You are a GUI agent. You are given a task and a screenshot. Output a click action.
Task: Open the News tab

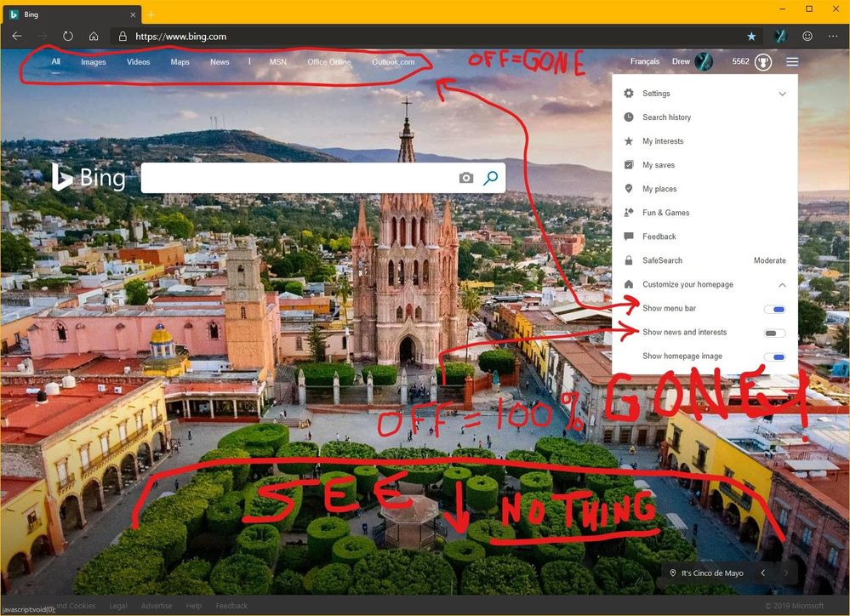tap(220, 62)
